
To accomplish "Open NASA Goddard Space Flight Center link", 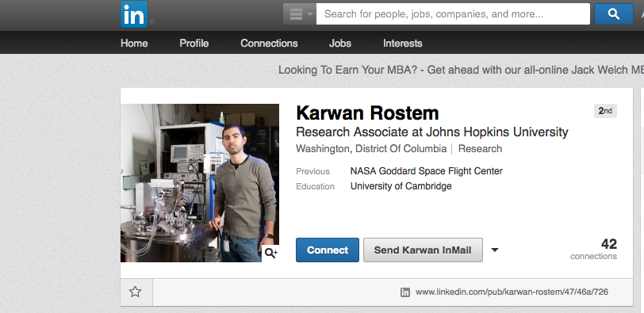I will pos(427,171).
